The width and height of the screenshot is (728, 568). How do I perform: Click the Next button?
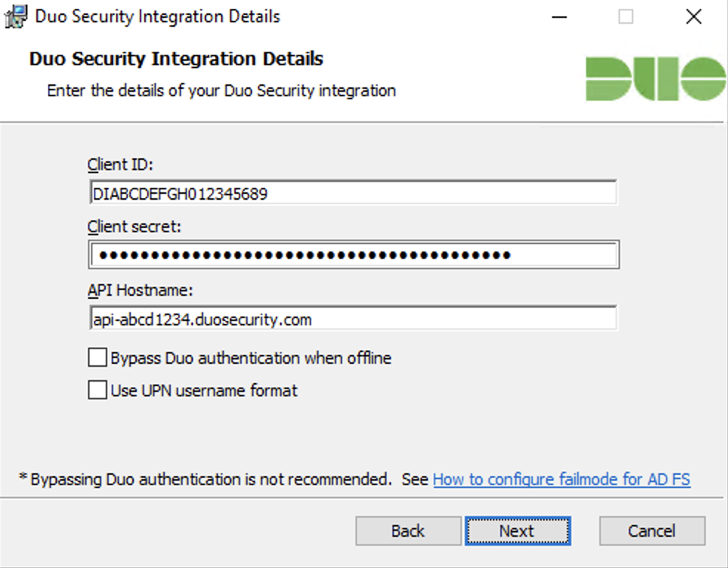tap(517, 530)
